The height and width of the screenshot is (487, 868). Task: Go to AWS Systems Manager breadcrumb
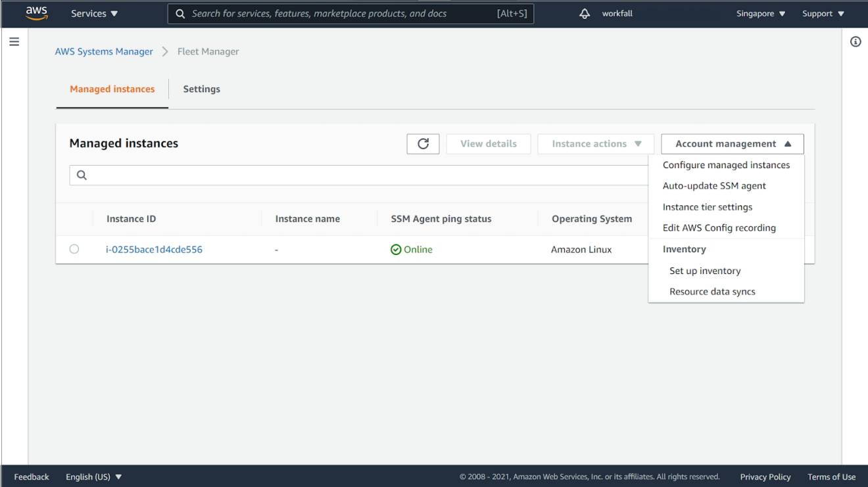click(x=104, y=52)
